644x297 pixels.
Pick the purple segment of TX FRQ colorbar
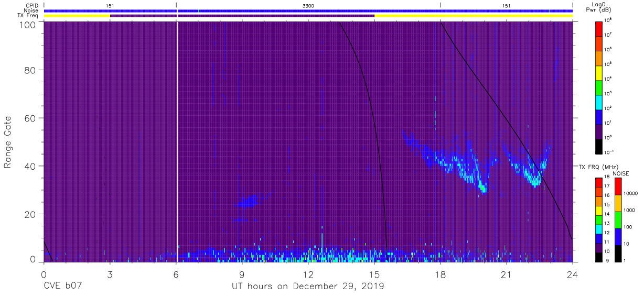599,247
